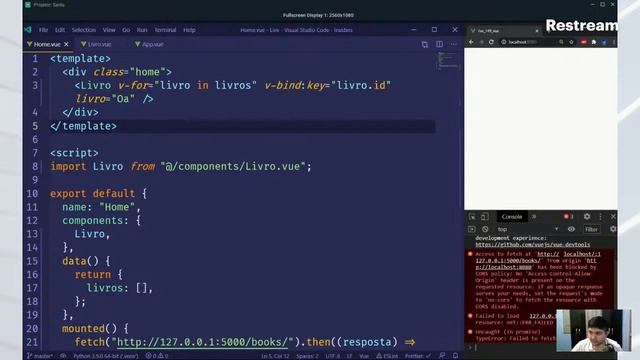
Task: Split the editor to the right
Action: tap(439, 44)
